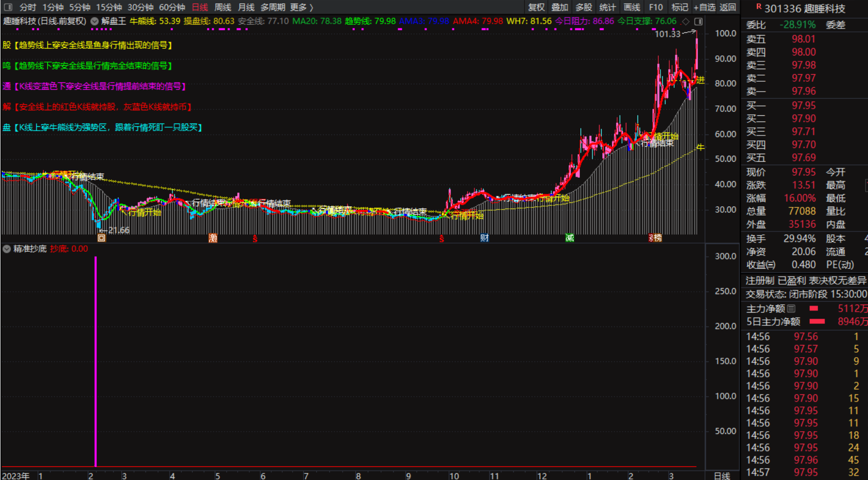Toggle the chart panel layout icon
This screenshot has height=480, width=868.
pyautogui.click(x=698, y=21)
